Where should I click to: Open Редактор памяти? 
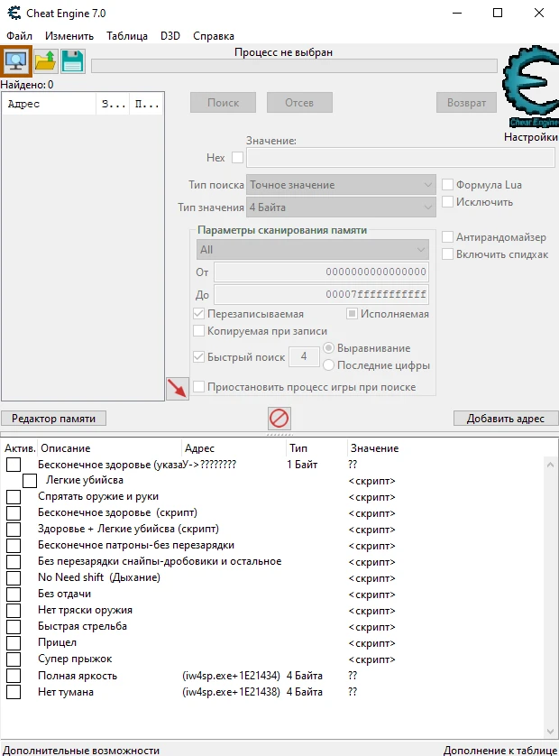tap(53, 419)
